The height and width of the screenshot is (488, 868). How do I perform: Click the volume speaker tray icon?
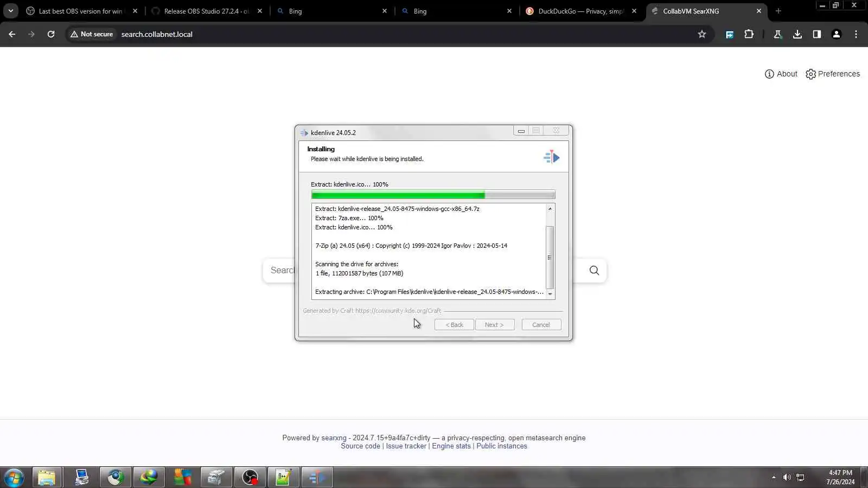787,477
